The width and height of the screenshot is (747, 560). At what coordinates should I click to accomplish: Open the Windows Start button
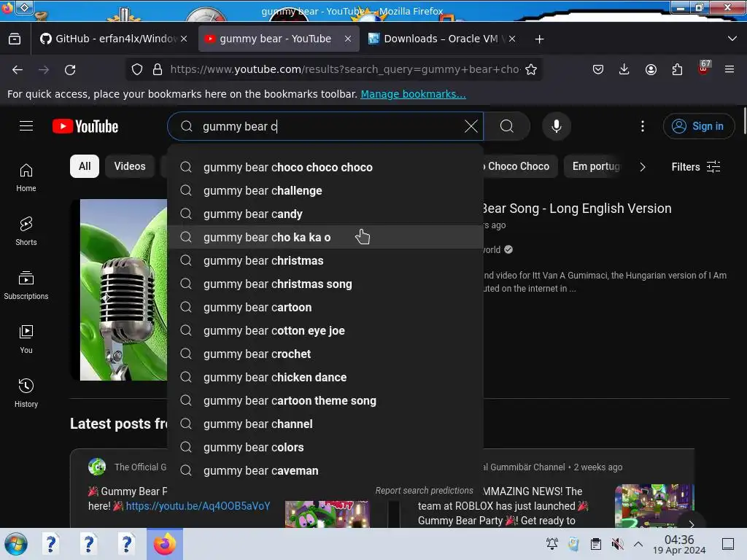pos(15,544)
